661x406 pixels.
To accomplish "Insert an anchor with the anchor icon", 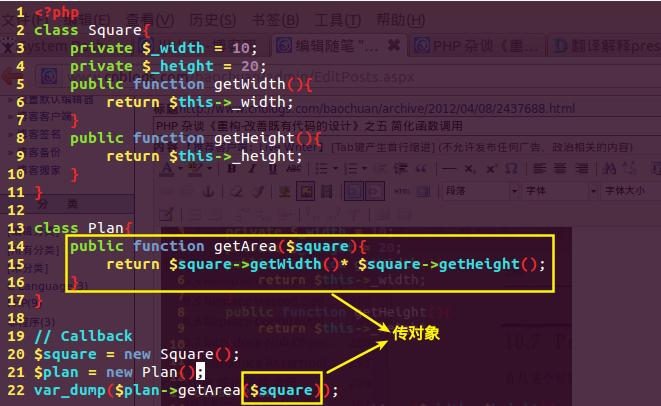I will point(208,192).
